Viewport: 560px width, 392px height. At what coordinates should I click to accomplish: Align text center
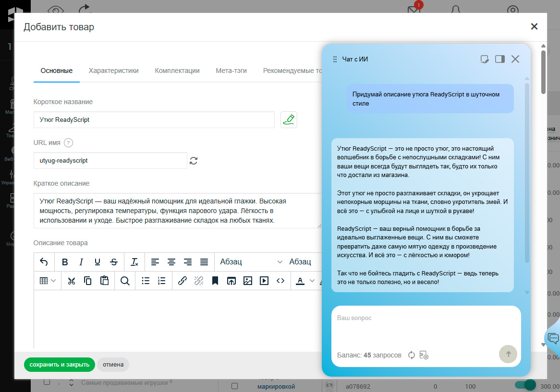coord(171,262)
